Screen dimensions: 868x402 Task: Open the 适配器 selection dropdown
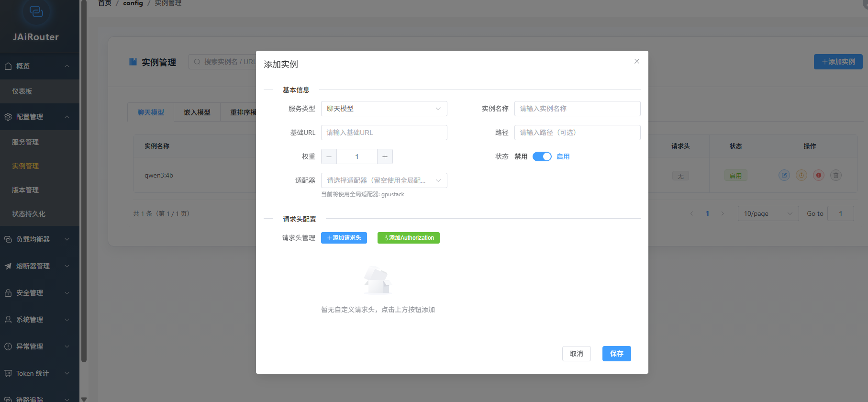tap(384, 180)
